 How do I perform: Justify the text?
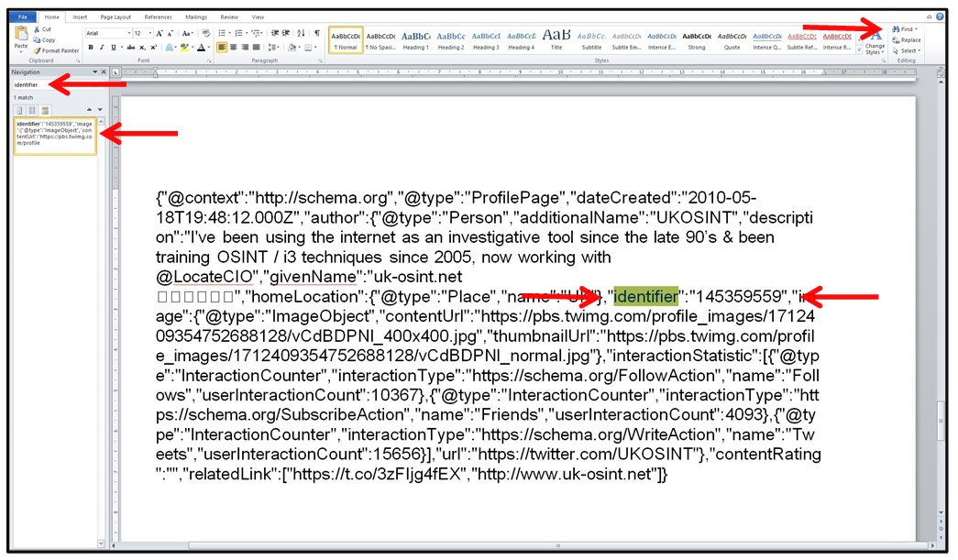click(256, 47)
